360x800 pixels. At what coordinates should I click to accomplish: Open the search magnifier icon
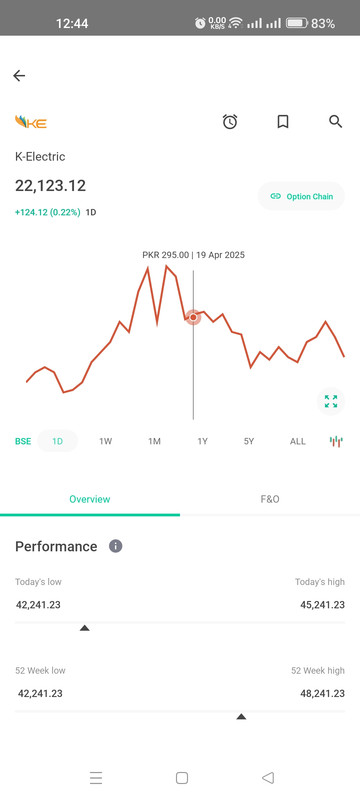(x=336, y=121)
